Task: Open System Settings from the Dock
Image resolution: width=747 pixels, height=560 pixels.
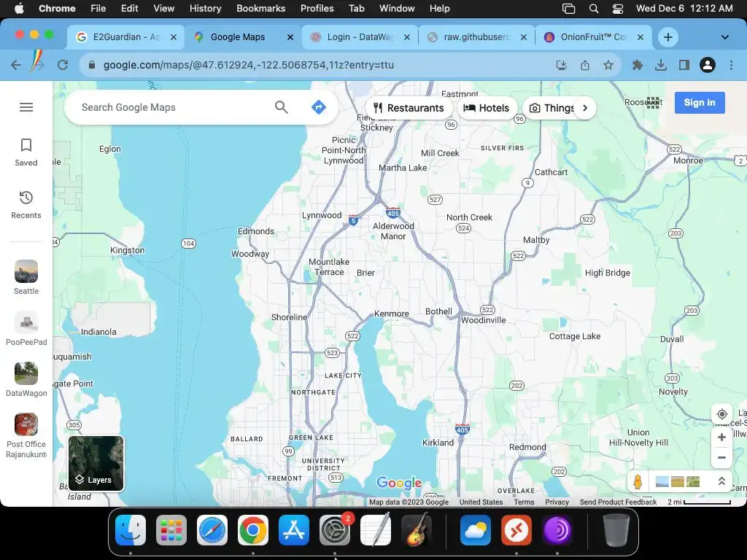Action: [x=335, y=529]
